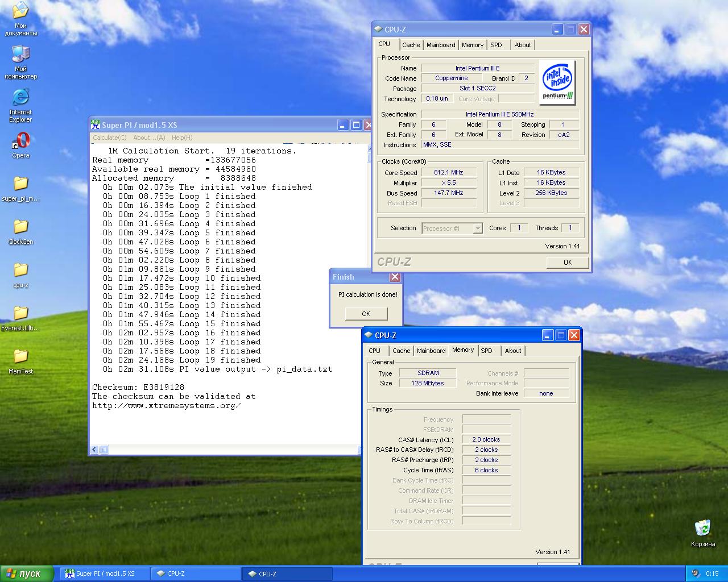
Task: Open the super_pi_m... desktop folder
Action: [20, 189]
